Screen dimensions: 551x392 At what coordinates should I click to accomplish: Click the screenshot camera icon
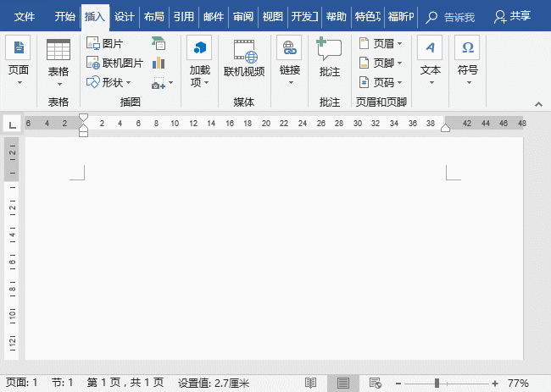click(x=159, y=83)
